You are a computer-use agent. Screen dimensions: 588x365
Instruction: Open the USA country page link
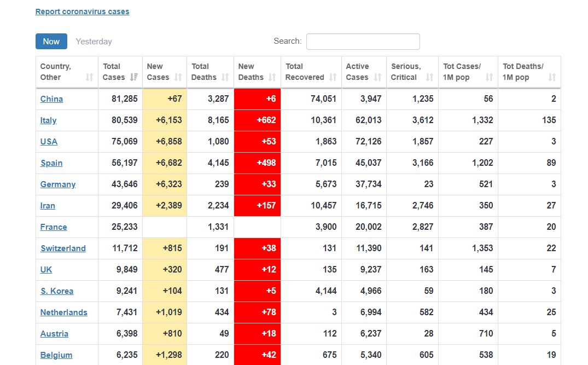pyautogui.click(x=49, y=142)
